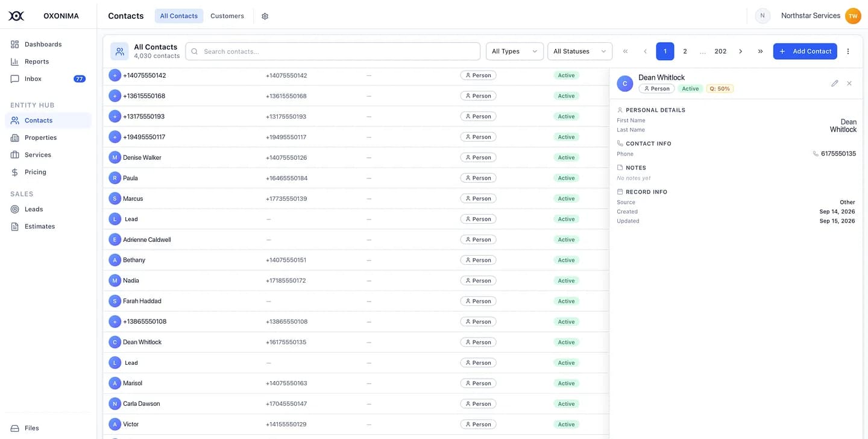Click phone number +17735550139 for Marcus

286,198
